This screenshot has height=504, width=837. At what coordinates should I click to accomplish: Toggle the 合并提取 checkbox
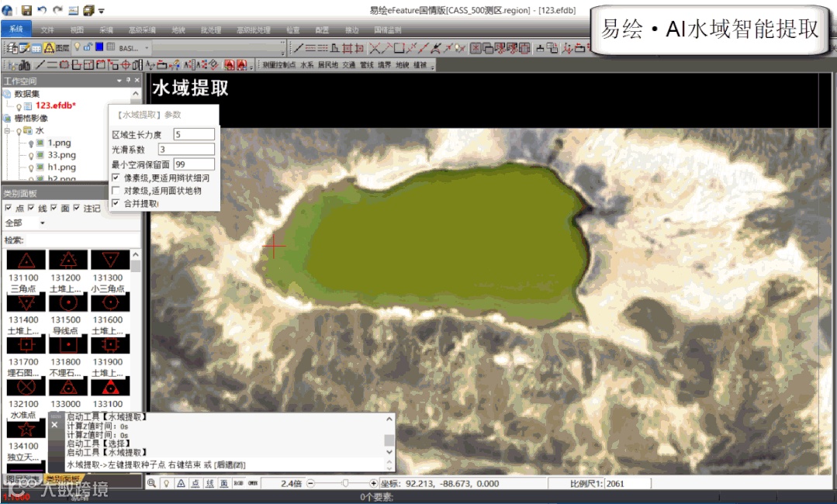click(116, 203)
